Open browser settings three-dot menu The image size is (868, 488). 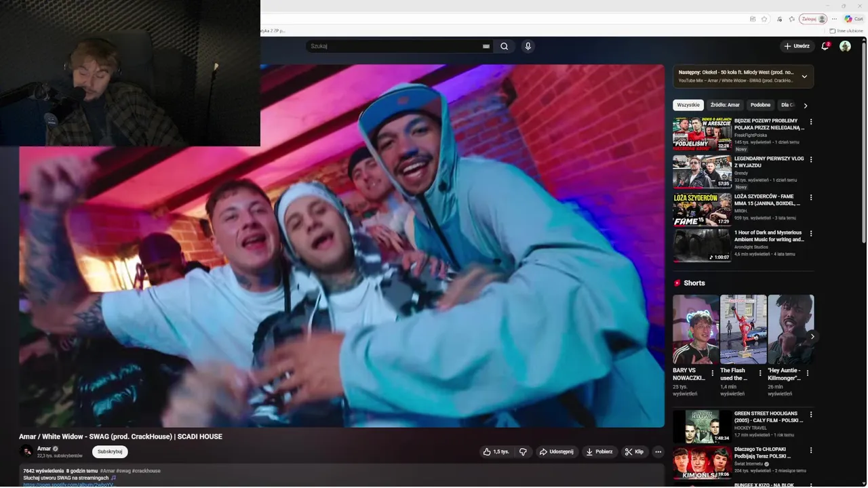(834, 19)
